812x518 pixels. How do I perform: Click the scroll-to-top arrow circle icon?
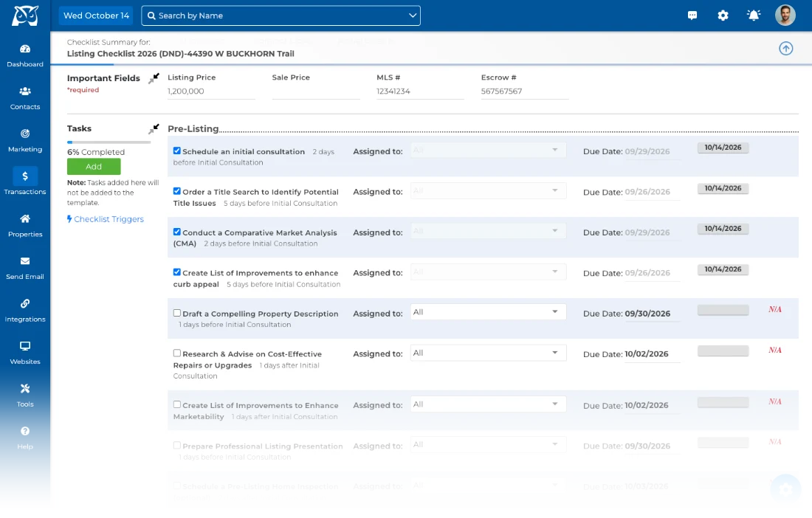(785, 49)
